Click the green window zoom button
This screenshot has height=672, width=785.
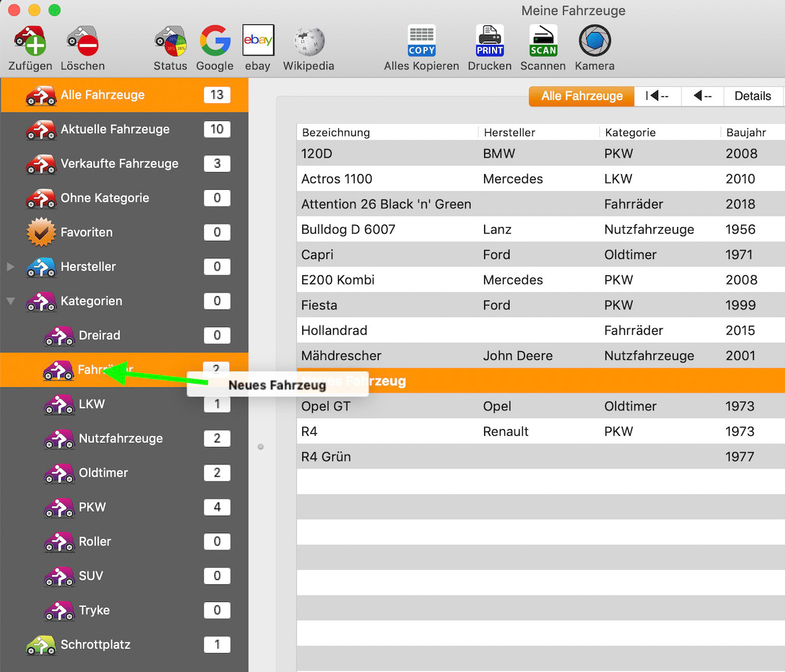55,10
